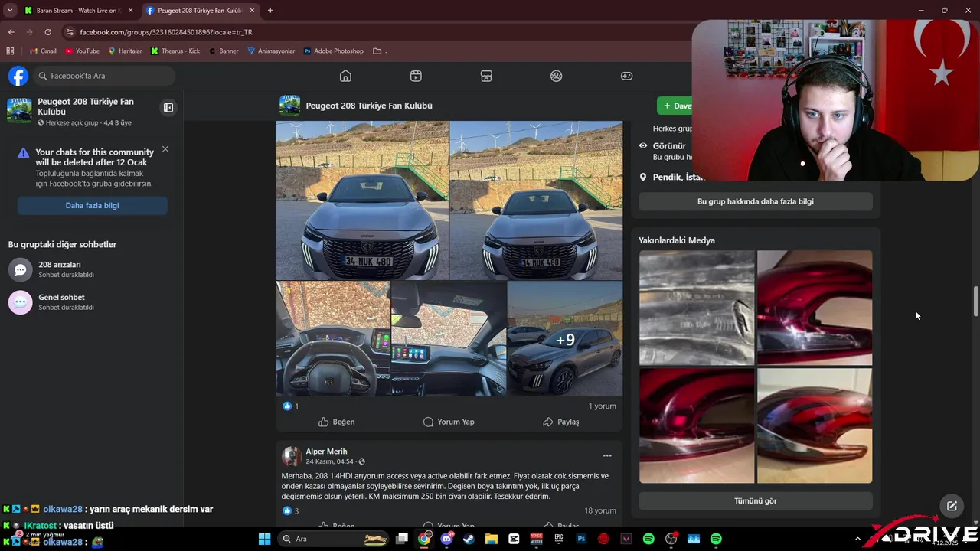Click Tümünü gör under nearby media
The height and width of the screenshot is (551, 980).
pos(756,500)
